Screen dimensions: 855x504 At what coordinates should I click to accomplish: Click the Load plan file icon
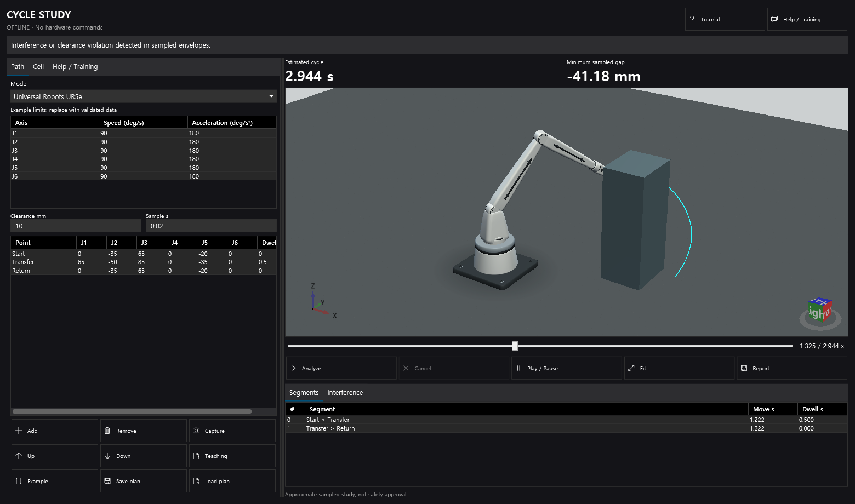pos(196,481)
